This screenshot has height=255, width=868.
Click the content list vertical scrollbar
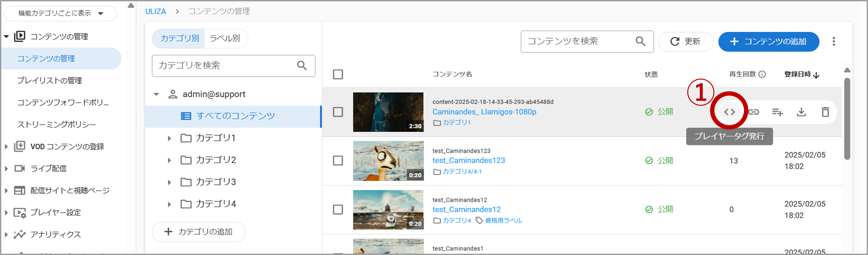pos(847,119)
